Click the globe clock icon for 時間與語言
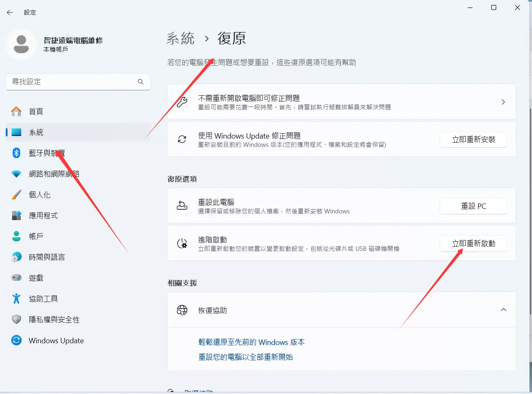 (16, 257)
